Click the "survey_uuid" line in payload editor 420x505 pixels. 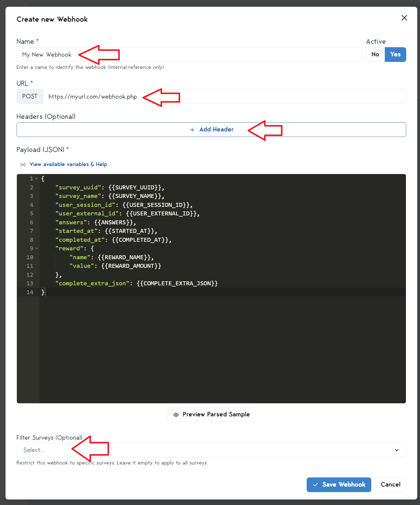(x=110, y=188)
